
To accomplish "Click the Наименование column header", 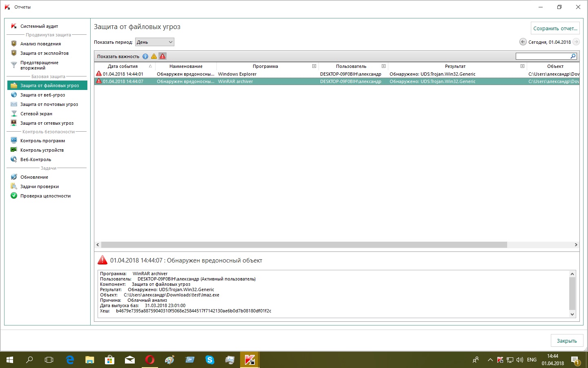I will (x=186, y=66).
